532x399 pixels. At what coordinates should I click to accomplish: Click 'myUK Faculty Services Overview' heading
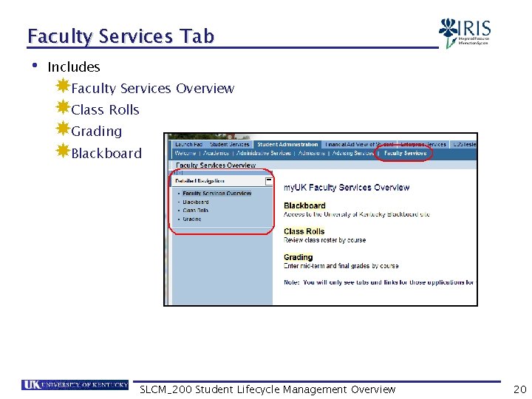pos(347,188)
